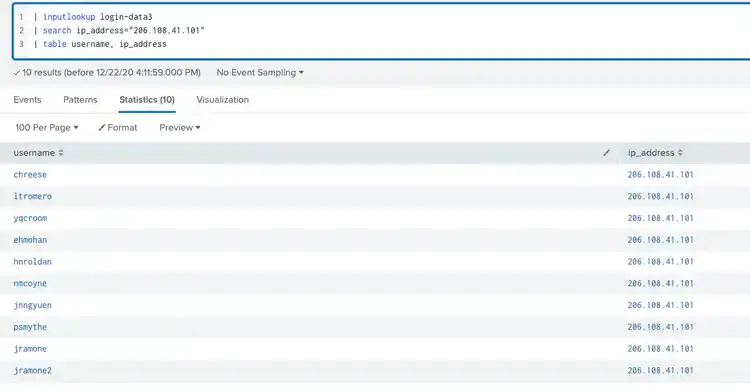Image resolution: width=750 pixels, height=391 pixels.
Task: Open the 100 Per Page dropdown
Action: click(46, 128)
